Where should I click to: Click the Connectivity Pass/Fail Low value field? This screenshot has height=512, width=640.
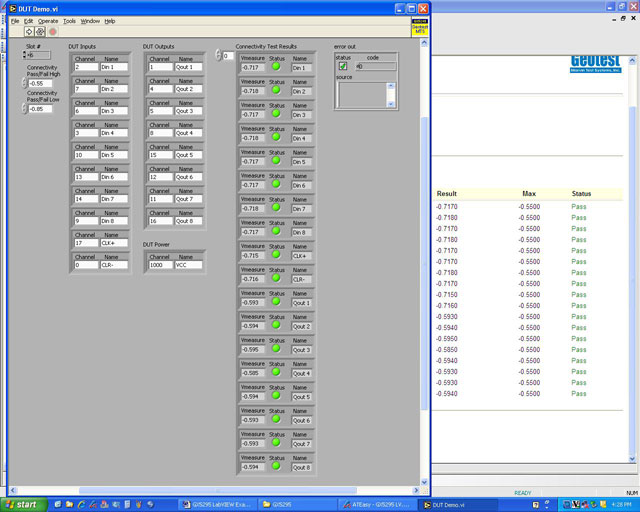point(40,109)
